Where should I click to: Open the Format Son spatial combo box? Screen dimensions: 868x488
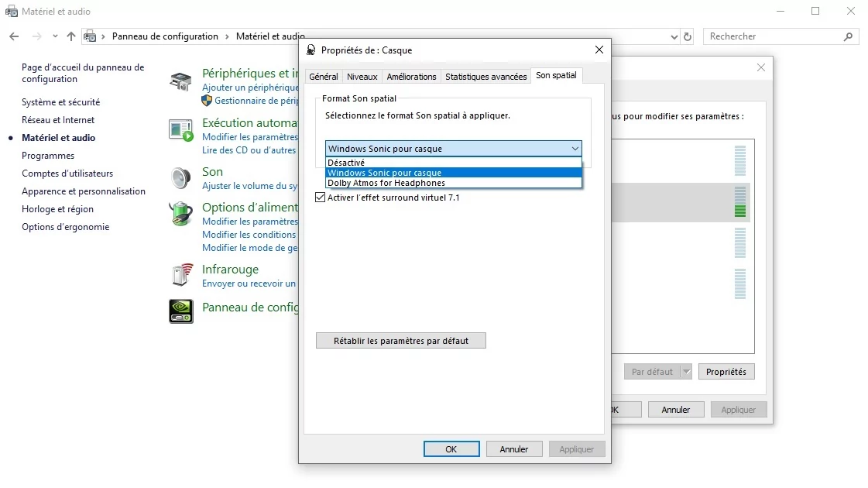454,149
